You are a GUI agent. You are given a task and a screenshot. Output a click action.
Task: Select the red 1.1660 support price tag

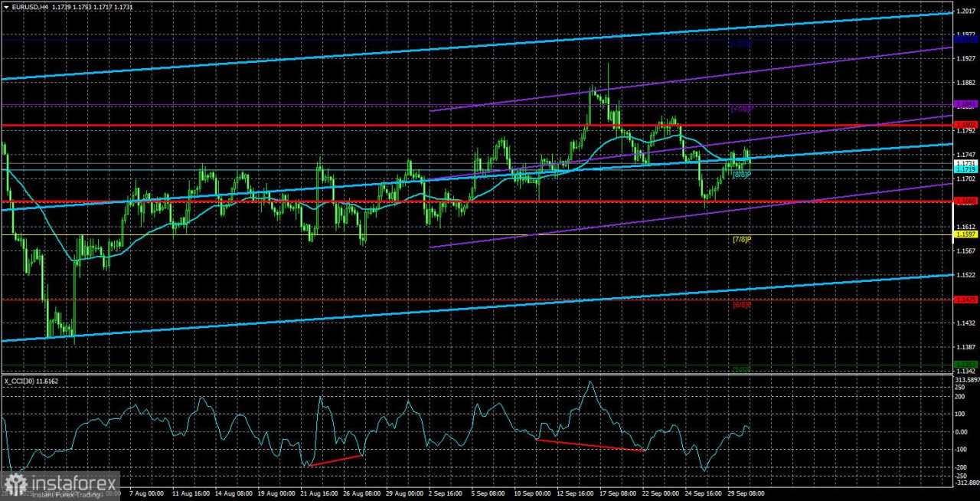pyautogui.click(x=965, y=201)
